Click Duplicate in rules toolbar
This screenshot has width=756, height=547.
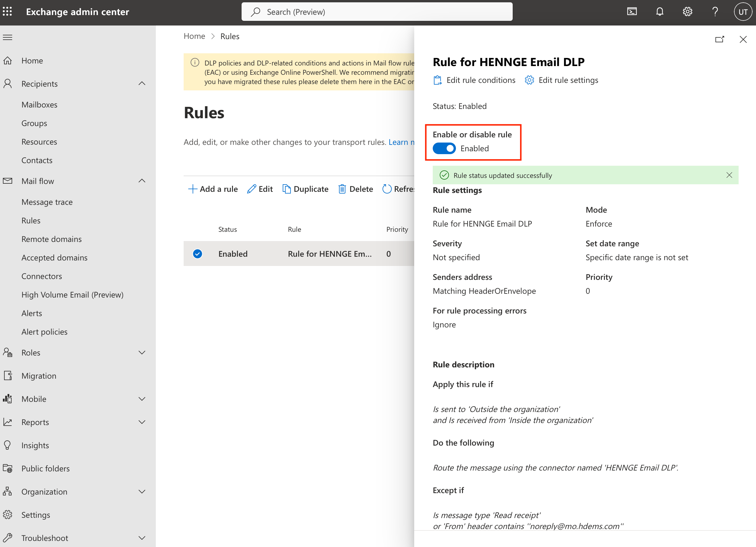pos(305,189)
